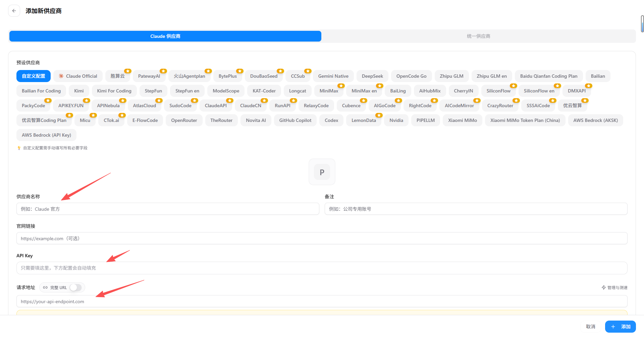This screenshot has height=338, width=644.
Task: Pick APIKEY.FUN preset
Action: point(71,106)
